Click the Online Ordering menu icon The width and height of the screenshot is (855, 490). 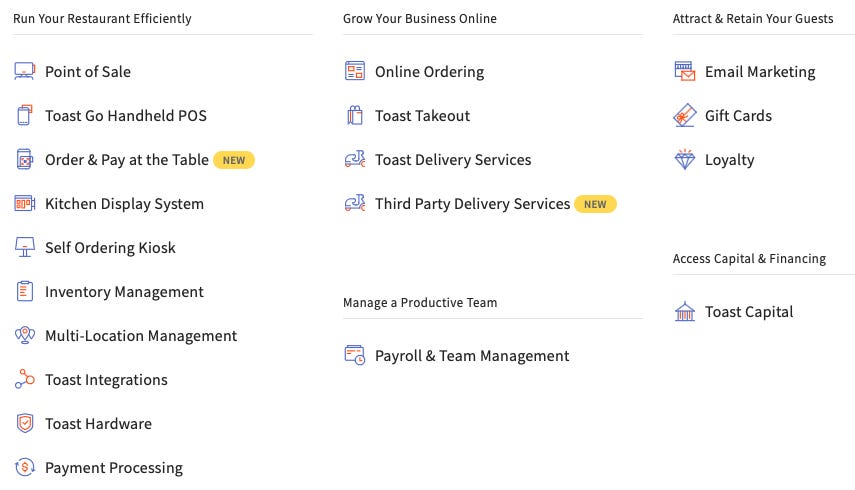(355, 71)
